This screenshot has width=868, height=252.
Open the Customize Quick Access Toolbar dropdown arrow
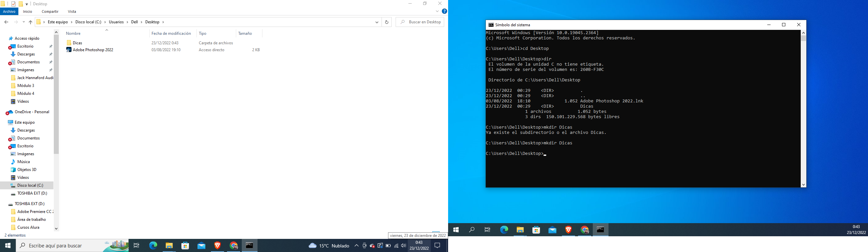[27, 4]
